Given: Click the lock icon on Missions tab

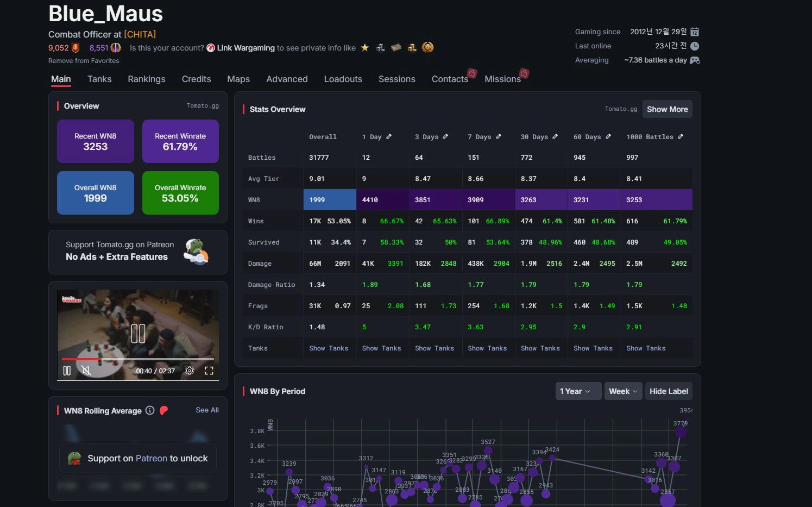Looking at the screenshot, I should pyautogui.click(x=524, y=73).
